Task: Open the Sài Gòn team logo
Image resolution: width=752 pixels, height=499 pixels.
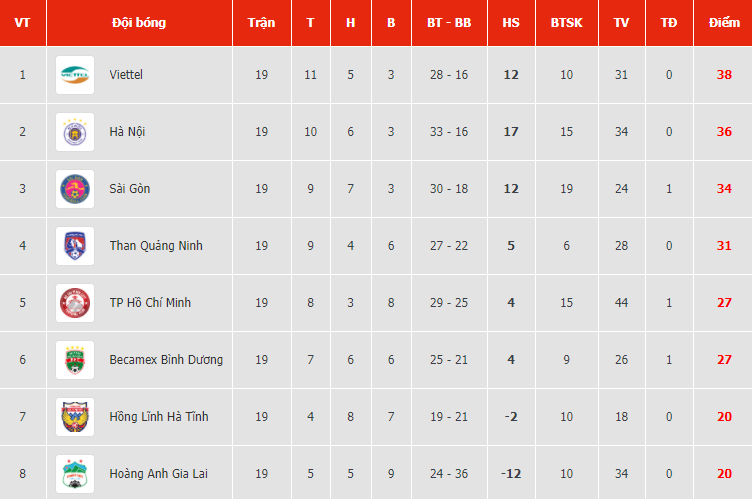Action: point(75,189)
